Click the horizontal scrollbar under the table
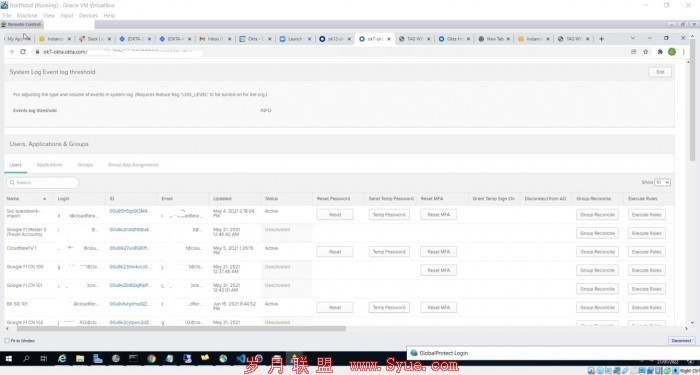Viewport: 700px width, 375px height. click(181, 329)
